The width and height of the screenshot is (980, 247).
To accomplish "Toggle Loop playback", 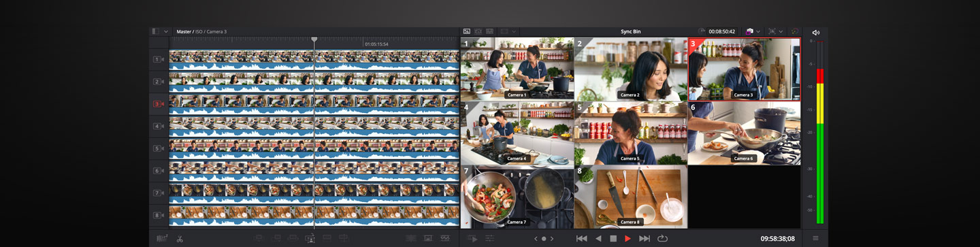I will click(x=662, y=239).
